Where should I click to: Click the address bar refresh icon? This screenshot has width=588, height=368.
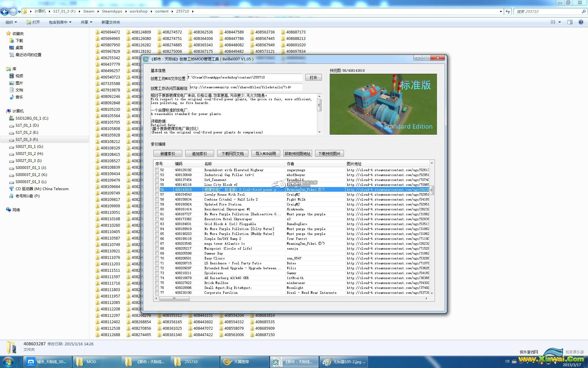click(508, 11)
